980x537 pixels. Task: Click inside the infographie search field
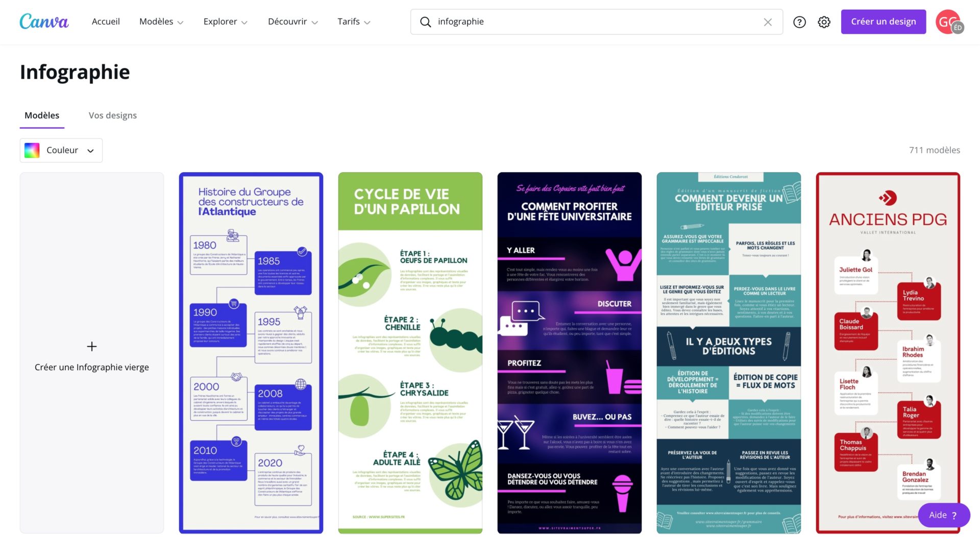561,21
